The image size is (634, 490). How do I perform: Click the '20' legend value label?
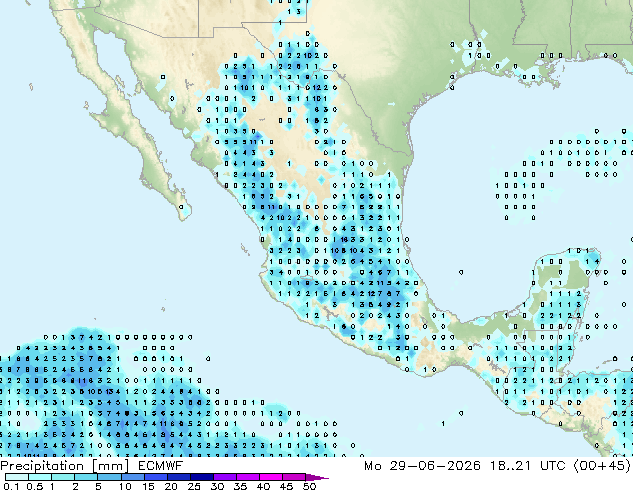(171, 486)
